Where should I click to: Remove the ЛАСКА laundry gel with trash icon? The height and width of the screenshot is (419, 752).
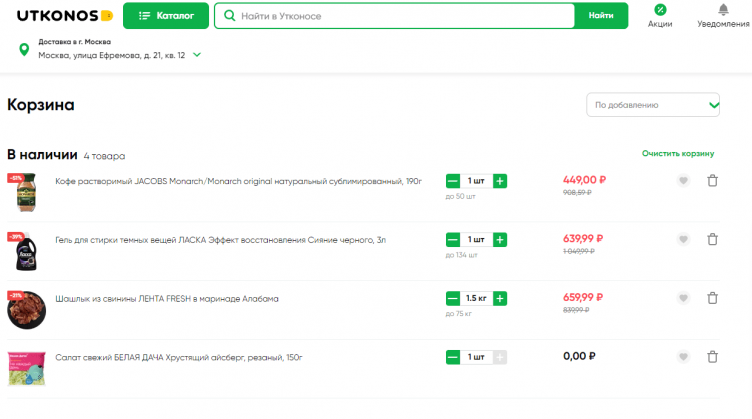[712, 240]
